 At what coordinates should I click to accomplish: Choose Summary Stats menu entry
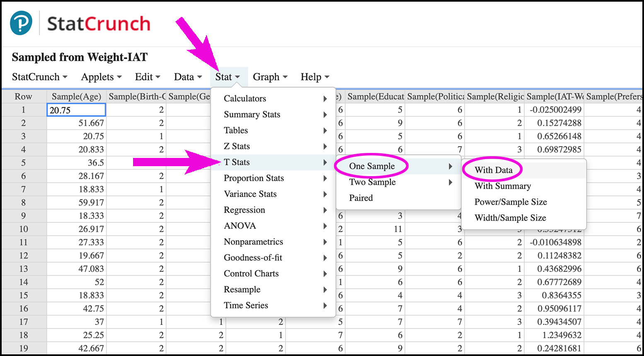click(273, 114)
